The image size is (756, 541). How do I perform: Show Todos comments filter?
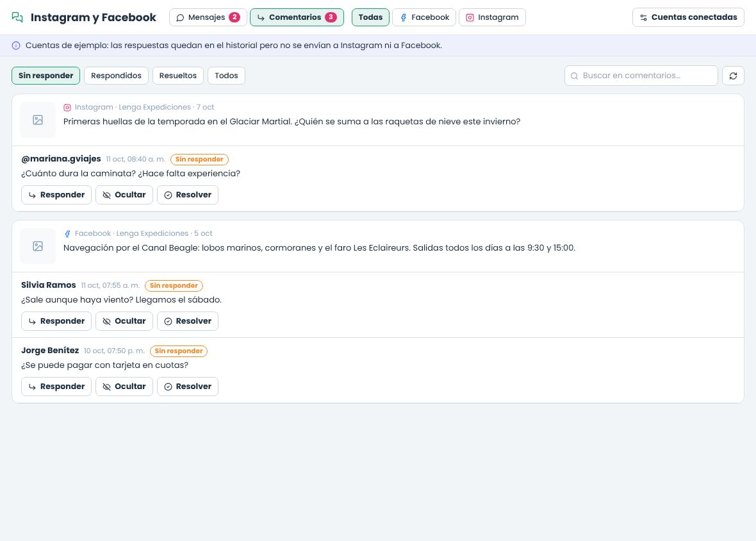coord(226,76)
